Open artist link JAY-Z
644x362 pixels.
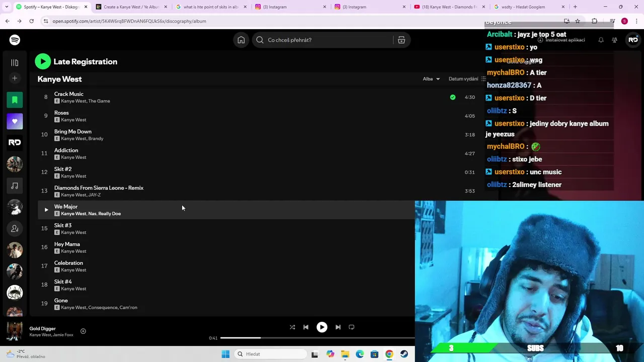point(95,195)
